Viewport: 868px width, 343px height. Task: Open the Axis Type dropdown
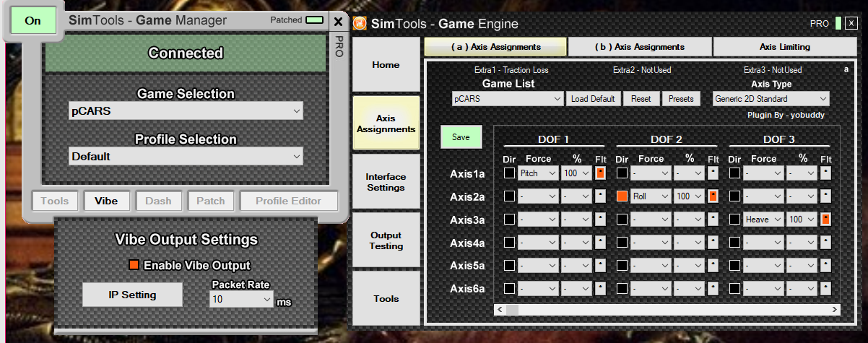coord(771,99)
